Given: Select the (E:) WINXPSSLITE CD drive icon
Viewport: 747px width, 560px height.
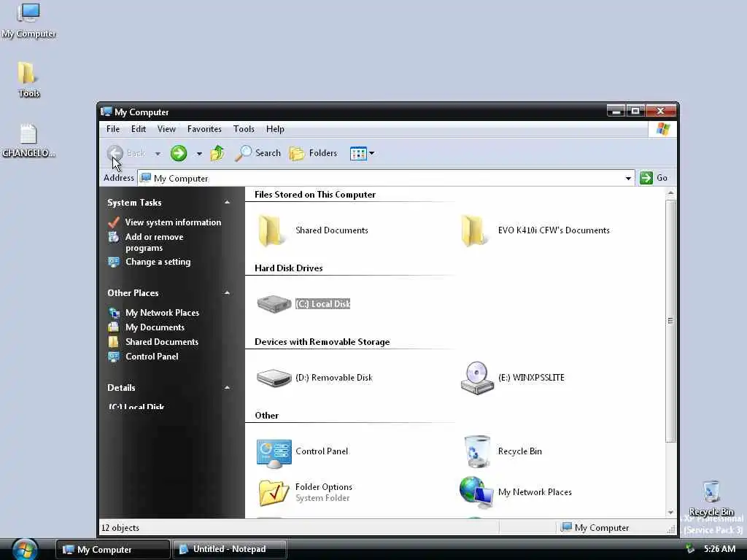Looking at the screenshot, I should click(x=477, y=378).
